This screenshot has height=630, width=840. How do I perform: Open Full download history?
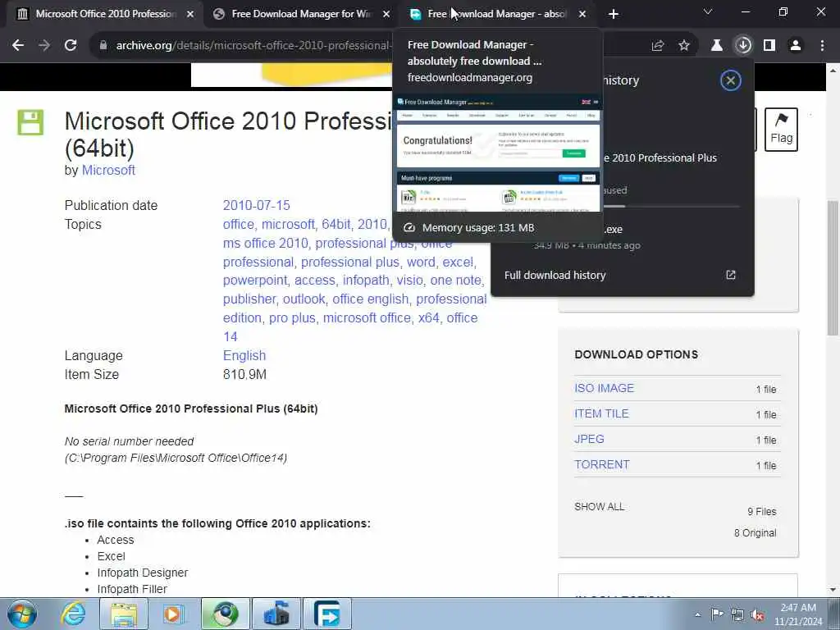point(555,275)
